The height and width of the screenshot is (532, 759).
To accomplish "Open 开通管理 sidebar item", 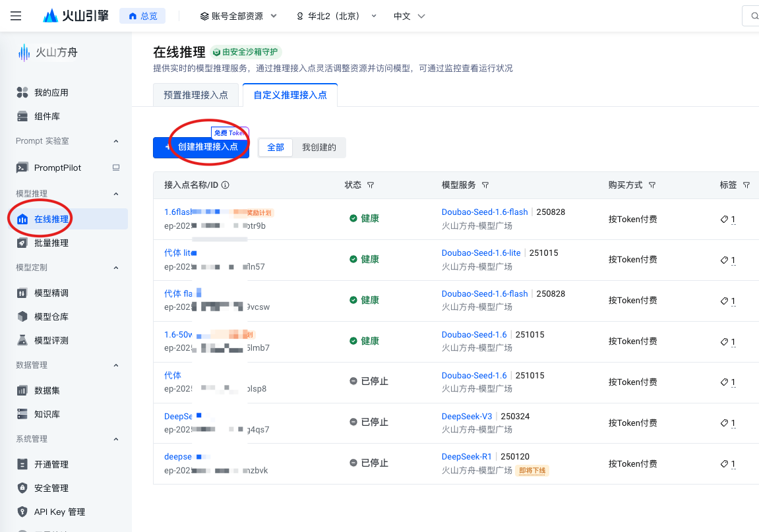I will click(x=51, y=464).
